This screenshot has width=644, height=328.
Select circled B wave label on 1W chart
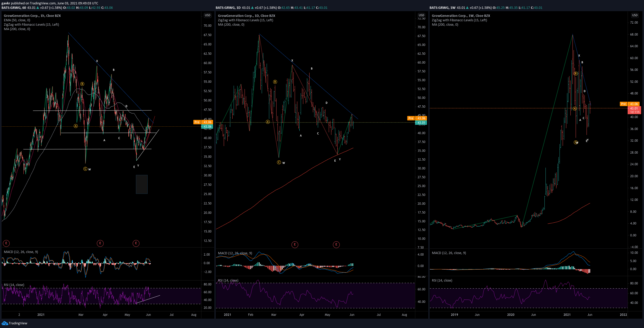coord(576,73)
